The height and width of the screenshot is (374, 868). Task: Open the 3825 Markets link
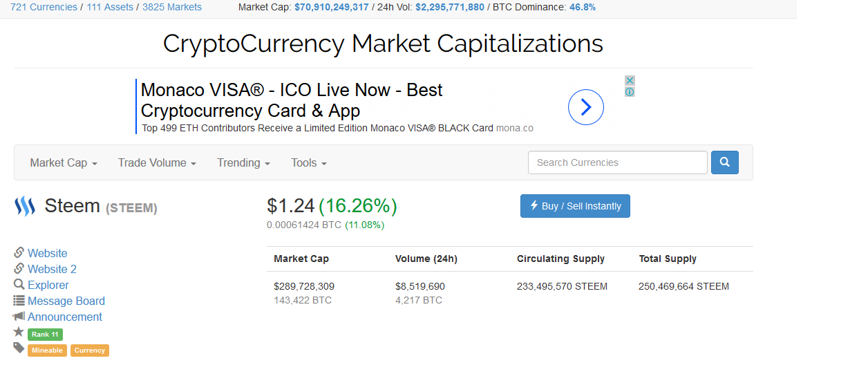pos(172,7)
